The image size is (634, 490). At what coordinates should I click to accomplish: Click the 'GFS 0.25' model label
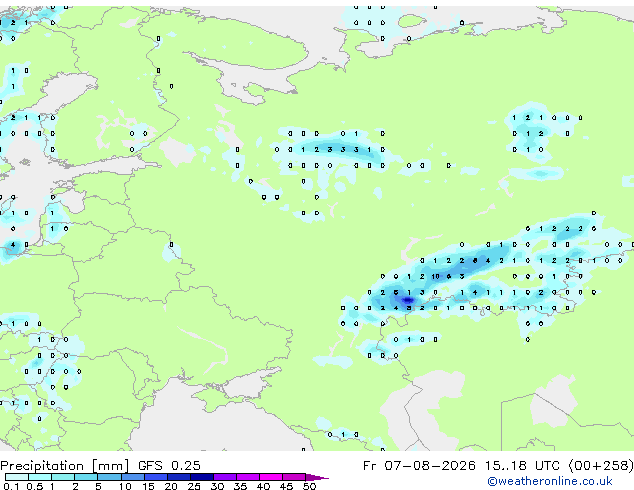[169, 466]
